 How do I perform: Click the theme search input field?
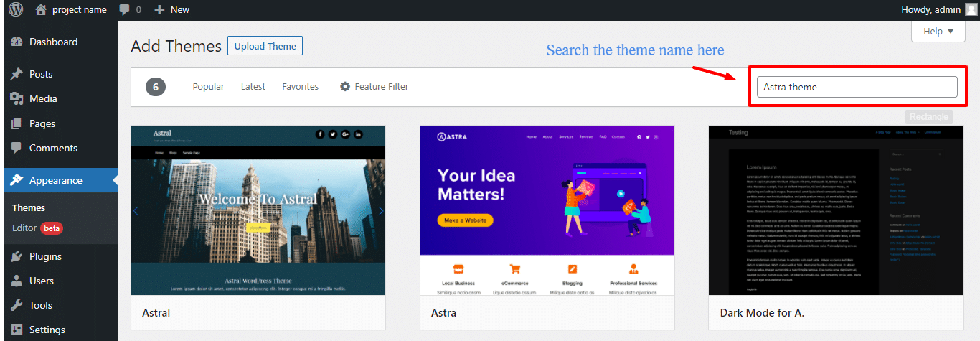(x=857, y=87)
